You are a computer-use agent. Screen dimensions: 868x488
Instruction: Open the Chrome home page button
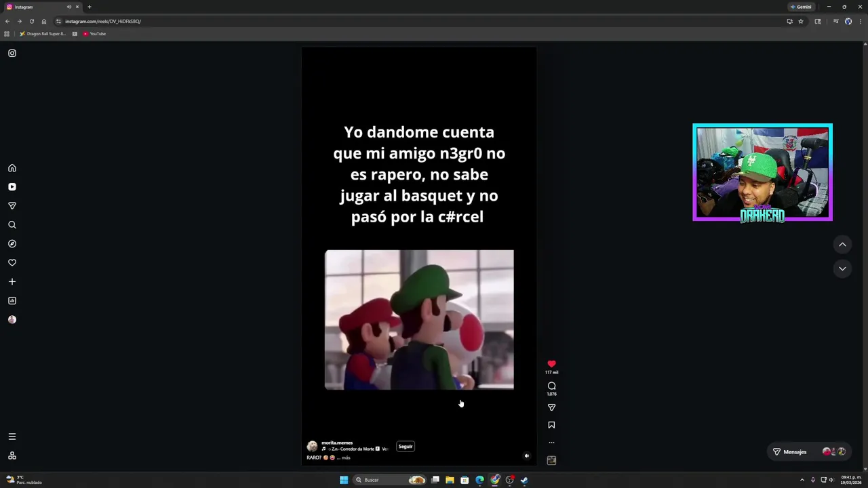click(x=44, y=21)
